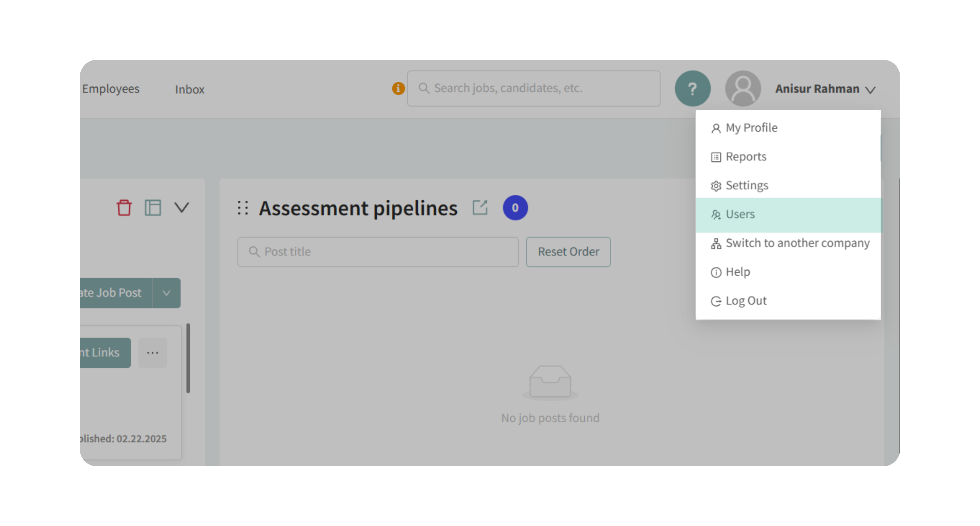The image size is (980, 526).
Task: Click the Post title search field
Action: [378, 252]
